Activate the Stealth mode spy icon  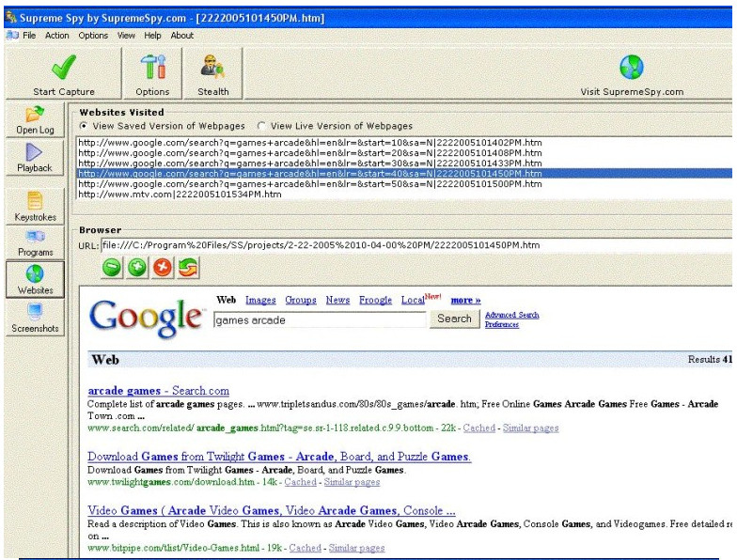coord(212,66)
